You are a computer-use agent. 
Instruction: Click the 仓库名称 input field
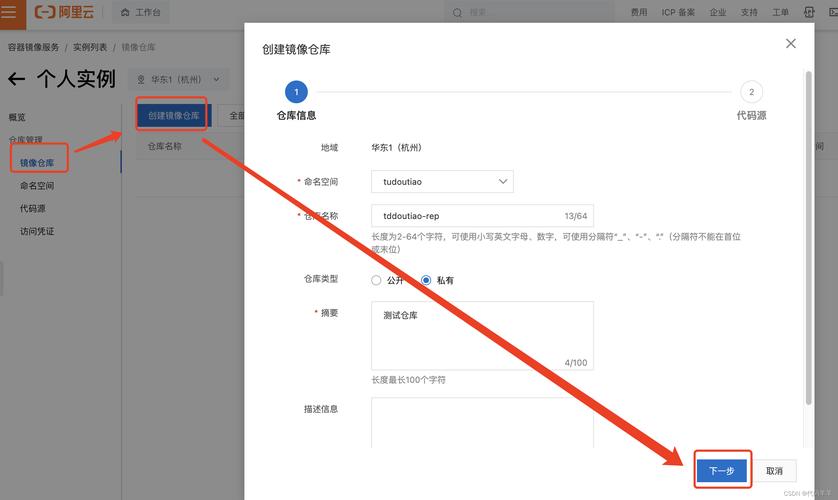(x=482, y=216)
